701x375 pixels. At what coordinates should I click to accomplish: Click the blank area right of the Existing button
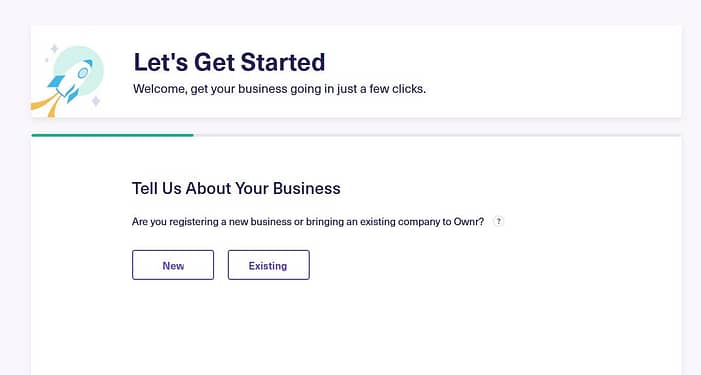pyautogui.click(x=492, y=265)
